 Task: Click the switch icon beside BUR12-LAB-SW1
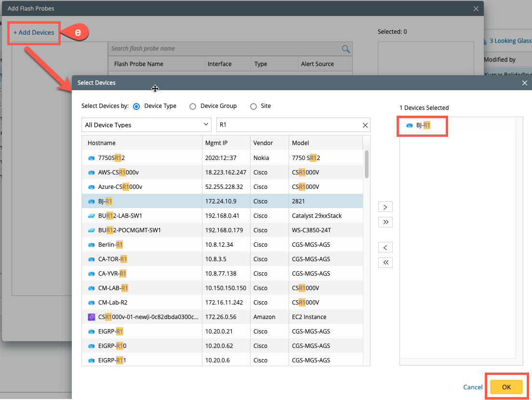[x=92, y=216]
